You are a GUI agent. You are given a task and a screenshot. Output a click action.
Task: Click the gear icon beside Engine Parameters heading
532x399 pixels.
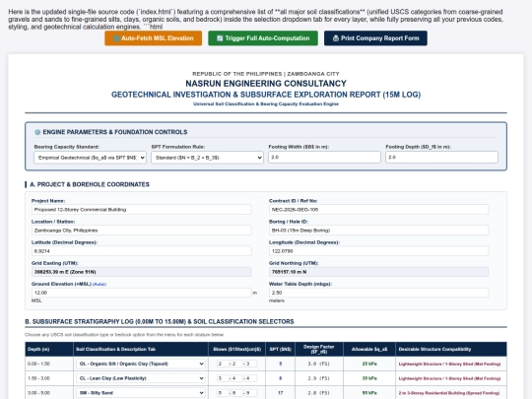point(37,132)
